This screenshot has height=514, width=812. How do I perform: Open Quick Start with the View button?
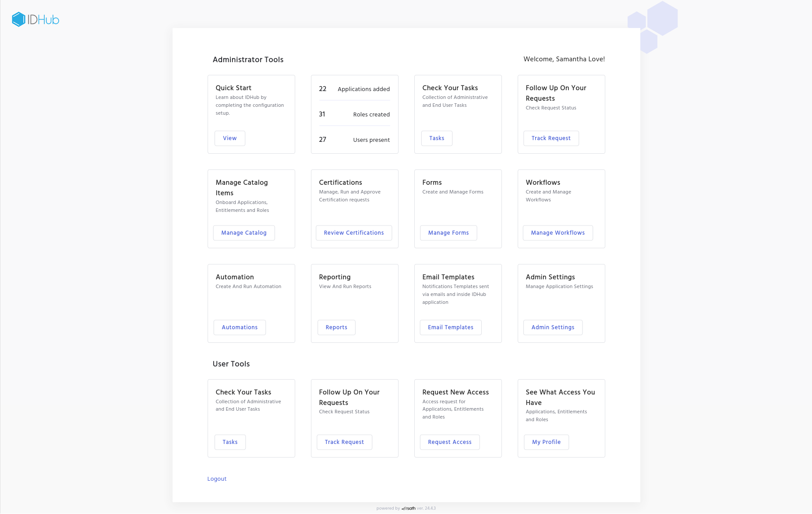pos(230,138)
